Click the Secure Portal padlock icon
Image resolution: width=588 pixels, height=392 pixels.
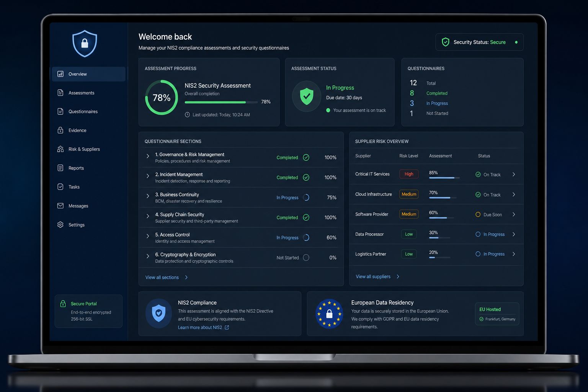pos(63,304)
